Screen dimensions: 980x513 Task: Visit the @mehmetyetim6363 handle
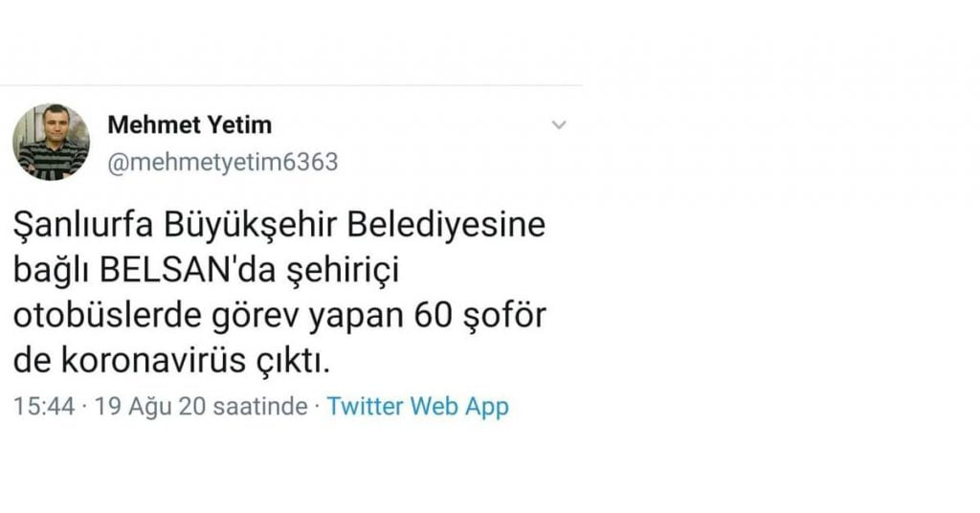point(223,163)
